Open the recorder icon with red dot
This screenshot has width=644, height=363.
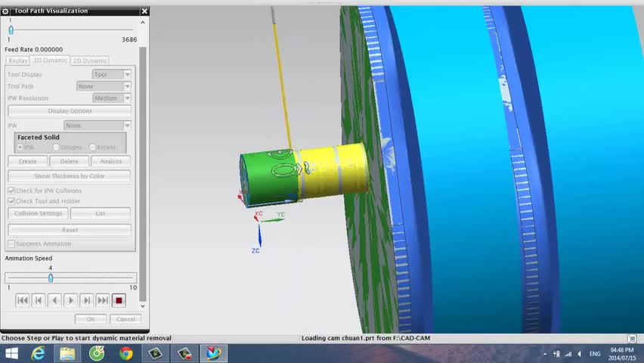(184, 353)
